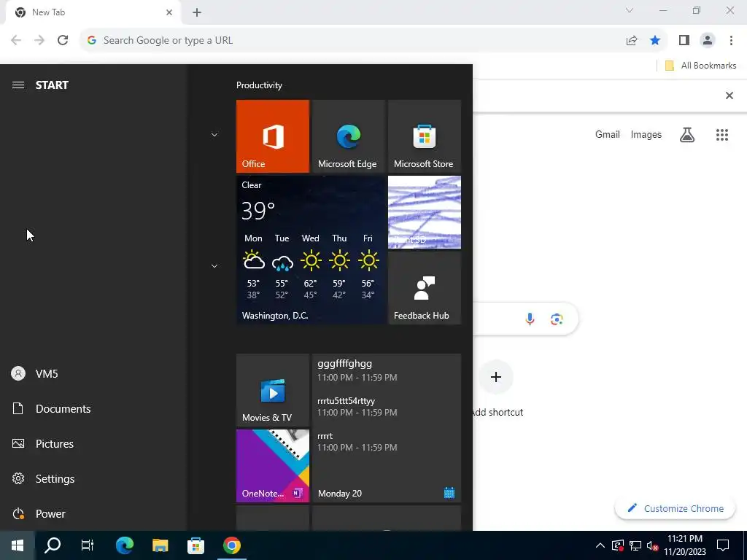Open the Images link

click(646, 135)
